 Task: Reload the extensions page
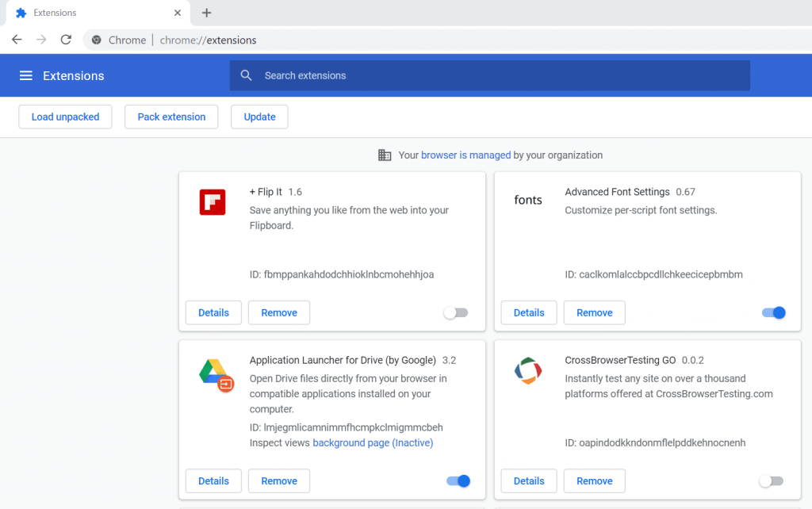coord(66,40)
